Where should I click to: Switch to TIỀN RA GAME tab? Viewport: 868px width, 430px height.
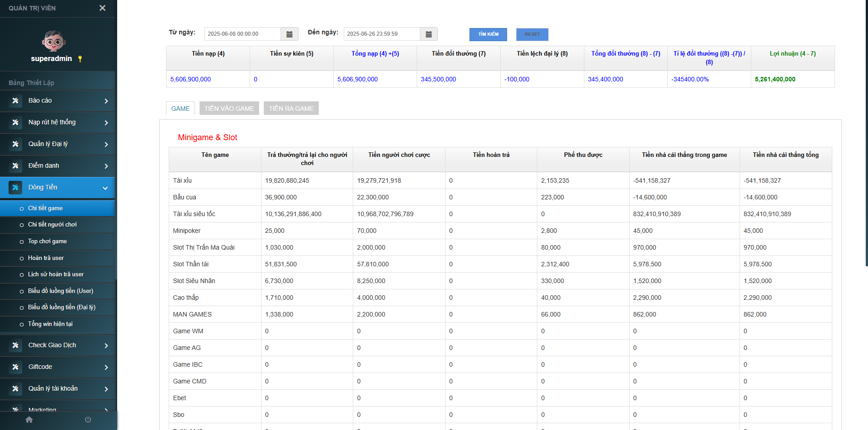point(291,109)
